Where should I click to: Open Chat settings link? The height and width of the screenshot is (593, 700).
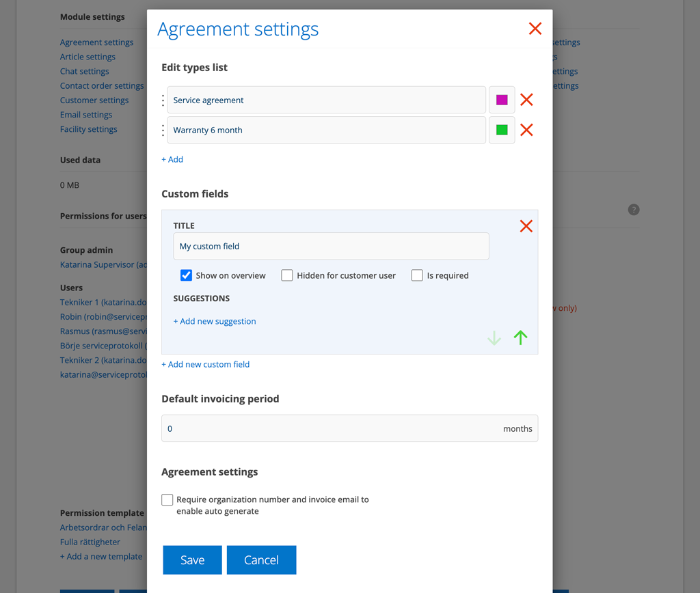tap(84, 71)
